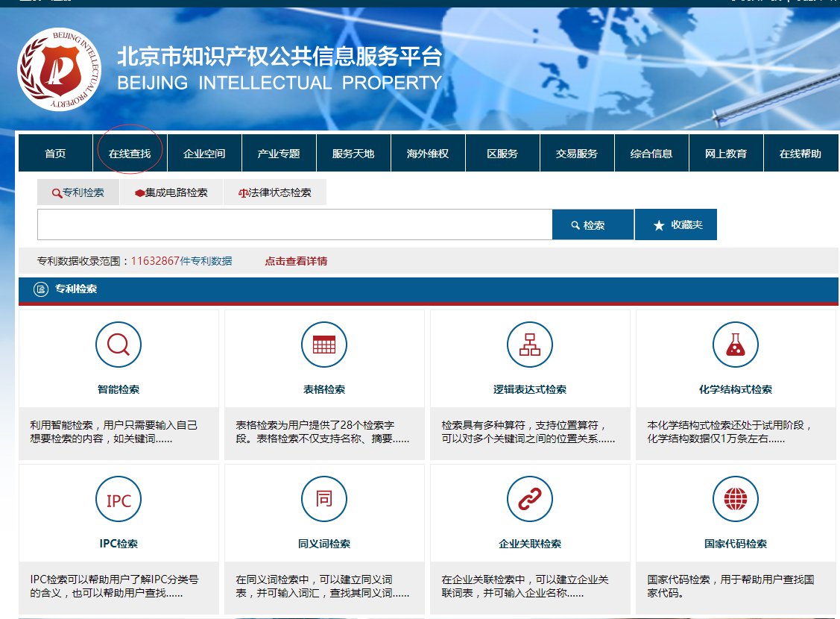840x619 pixels.
Task: Click the Beijing Intellectual Property logo
Action: point(60,69)
